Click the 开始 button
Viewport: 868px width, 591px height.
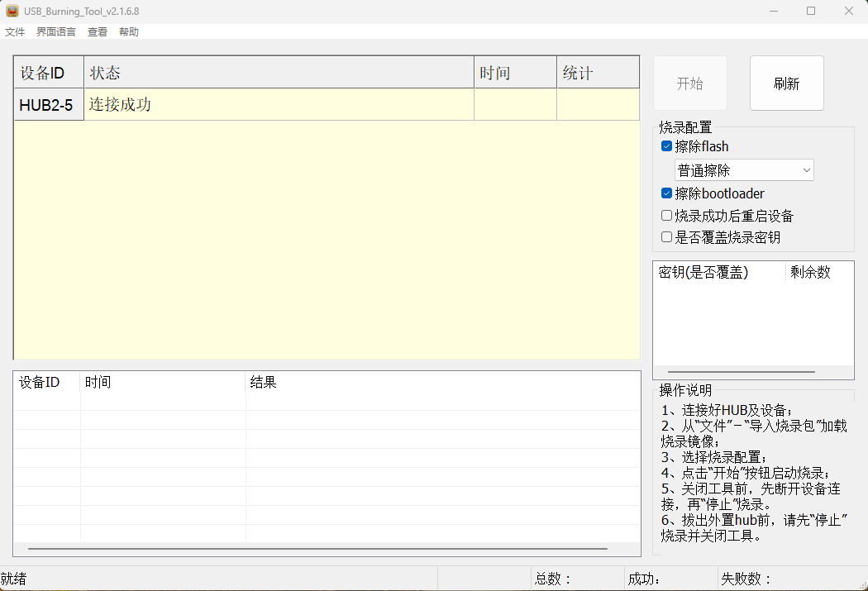689,83
